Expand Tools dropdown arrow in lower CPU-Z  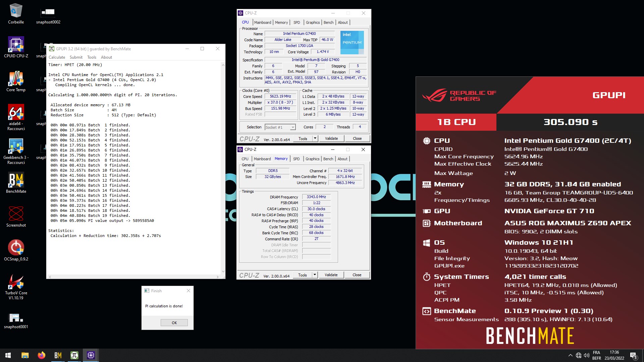point(315,275)
